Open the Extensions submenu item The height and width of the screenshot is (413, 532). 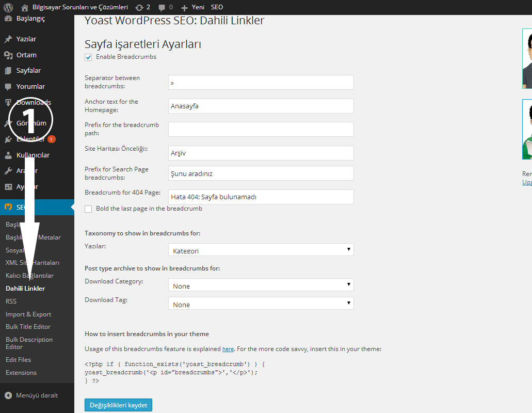21,373
